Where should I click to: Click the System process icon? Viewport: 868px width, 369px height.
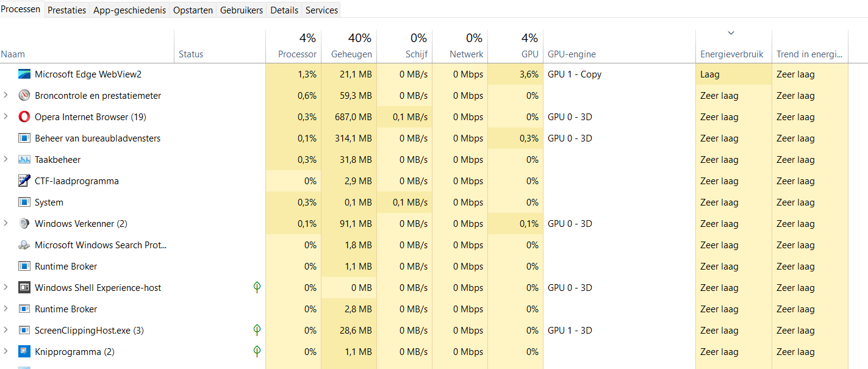point(24,202)
